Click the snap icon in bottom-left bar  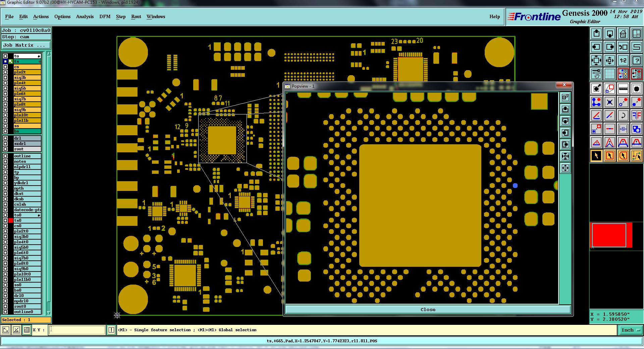pyautogui.click(x=27, y=330)
